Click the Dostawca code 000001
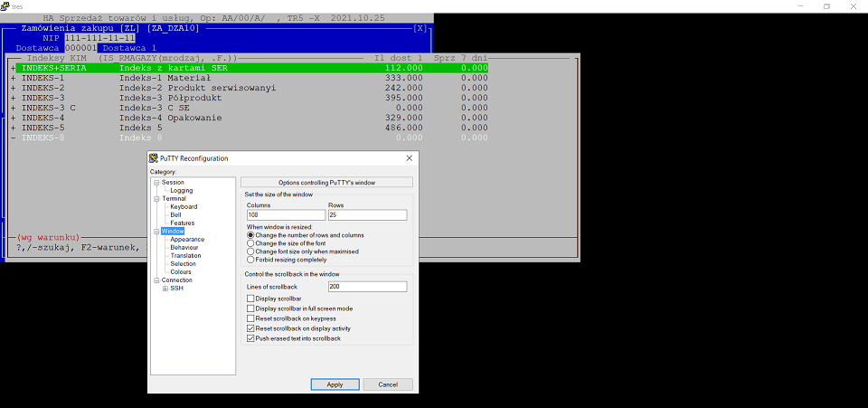The image size is (868, 408). click(80, 48)
